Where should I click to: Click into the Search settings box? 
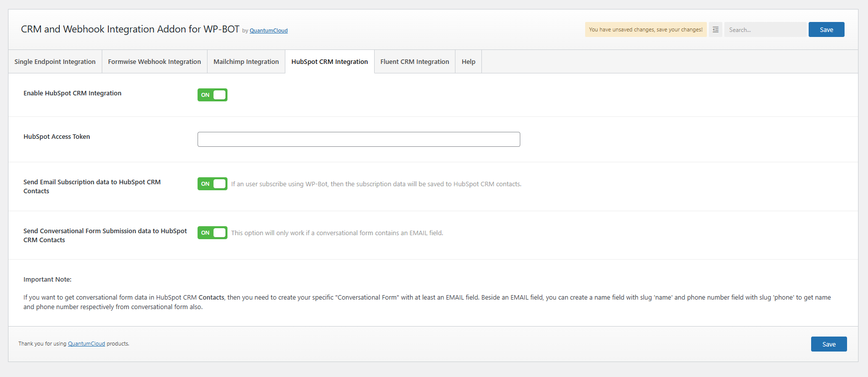click(x=764, y=30)
